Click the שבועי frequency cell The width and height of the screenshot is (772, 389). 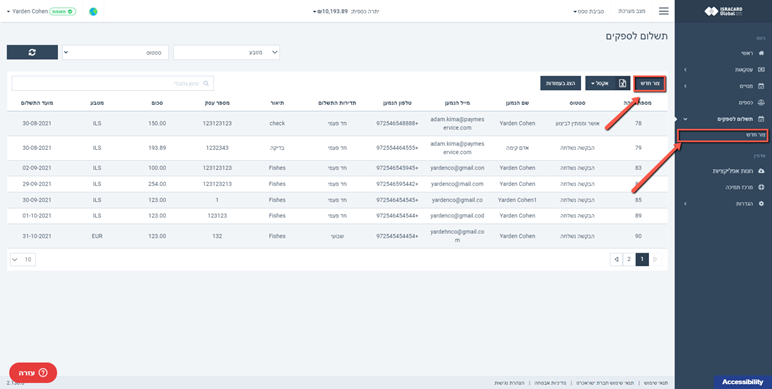[338, 236]
